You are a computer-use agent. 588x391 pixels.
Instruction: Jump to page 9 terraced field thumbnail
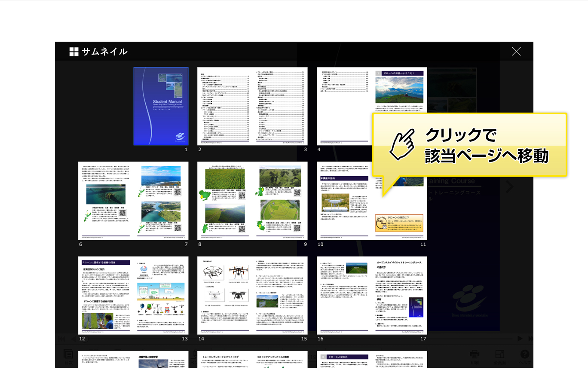click(x=280, y=201)
